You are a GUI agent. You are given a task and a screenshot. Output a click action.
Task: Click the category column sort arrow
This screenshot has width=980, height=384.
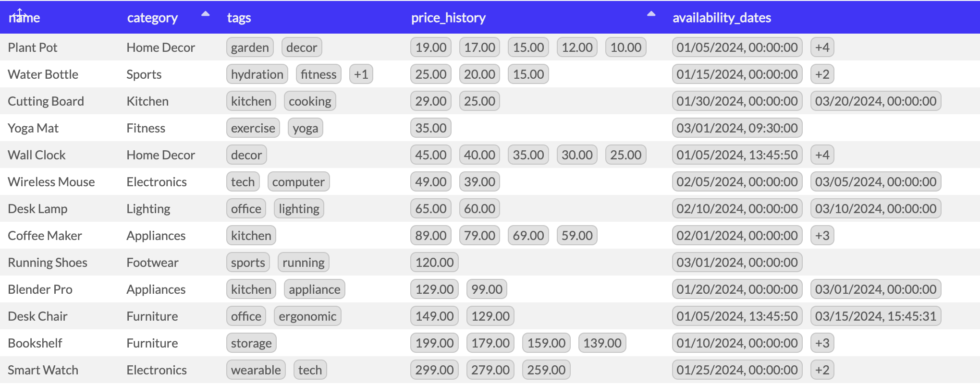205,14
